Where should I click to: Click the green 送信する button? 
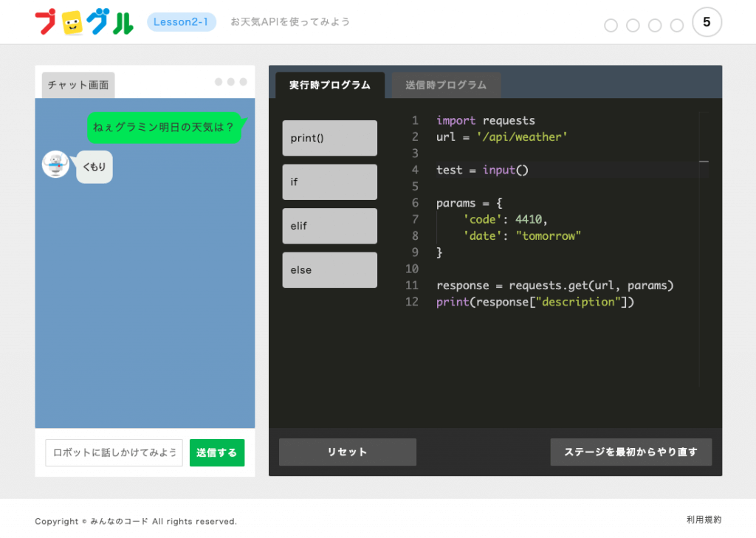coord(217,452)
